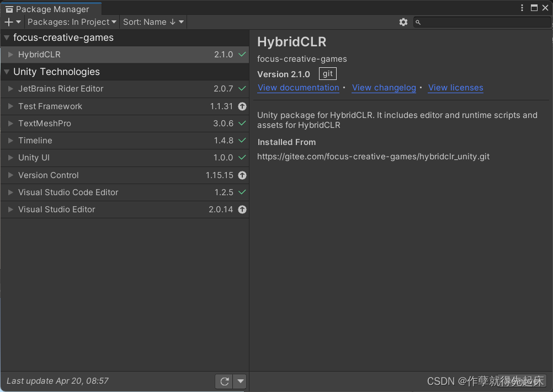
Task: Click the Version Control update arrow icon
Action: (242, 175)
